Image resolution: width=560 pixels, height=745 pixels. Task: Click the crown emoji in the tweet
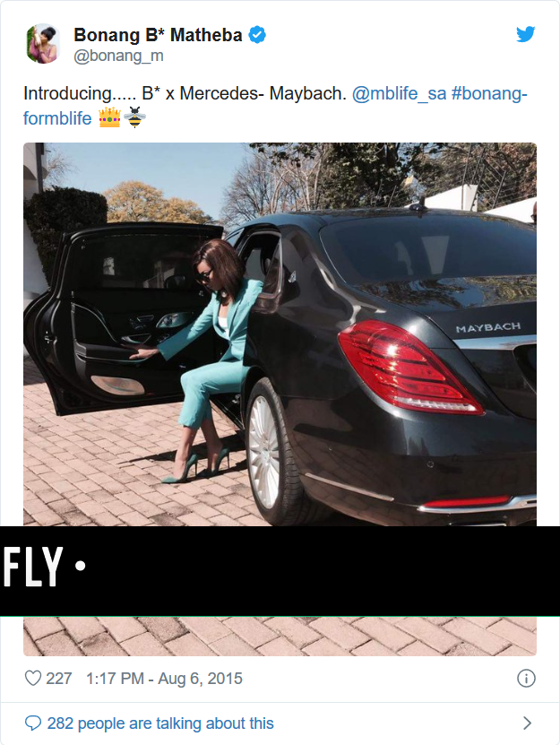[x=109, y=117]
